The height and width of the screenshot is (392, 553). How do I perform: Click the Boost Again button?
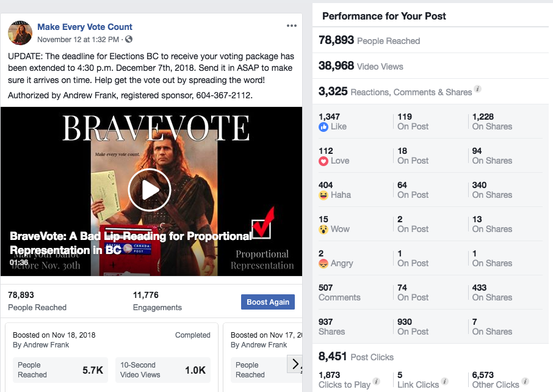click(268, 302)
